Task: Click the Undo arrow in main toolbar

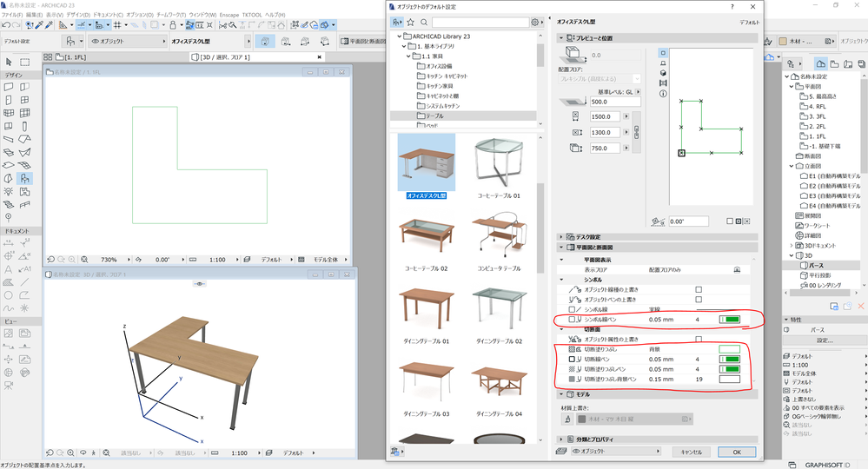Action: coord(6,25)
